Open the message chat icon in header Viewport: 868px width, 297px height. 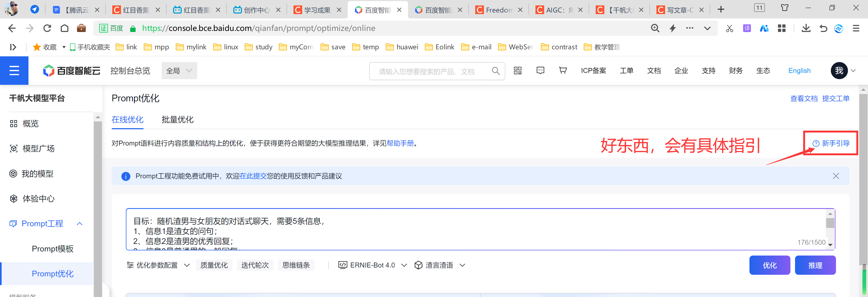(x=540, y=70)
